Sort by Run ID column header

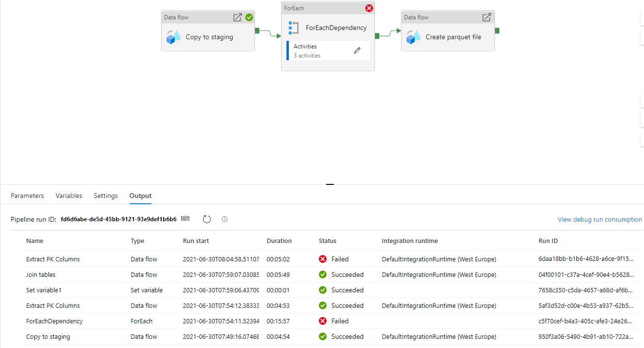click(548, 241)
